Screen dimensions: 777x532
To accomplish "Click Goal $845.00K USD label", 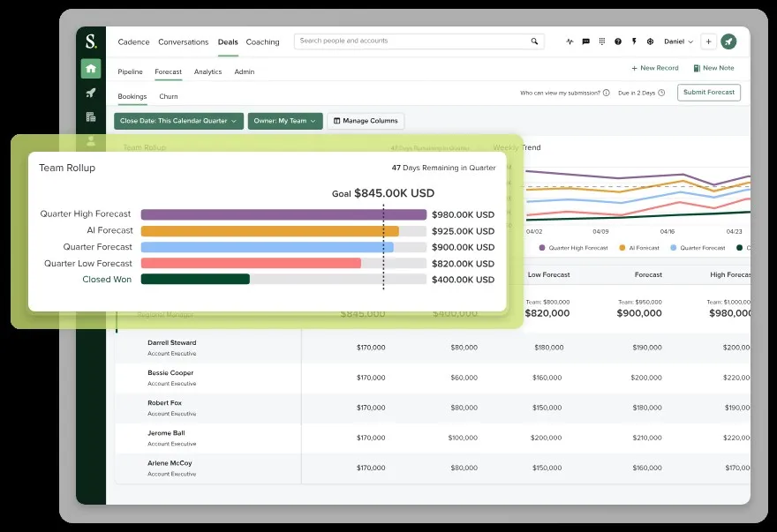I will (383, 193).
